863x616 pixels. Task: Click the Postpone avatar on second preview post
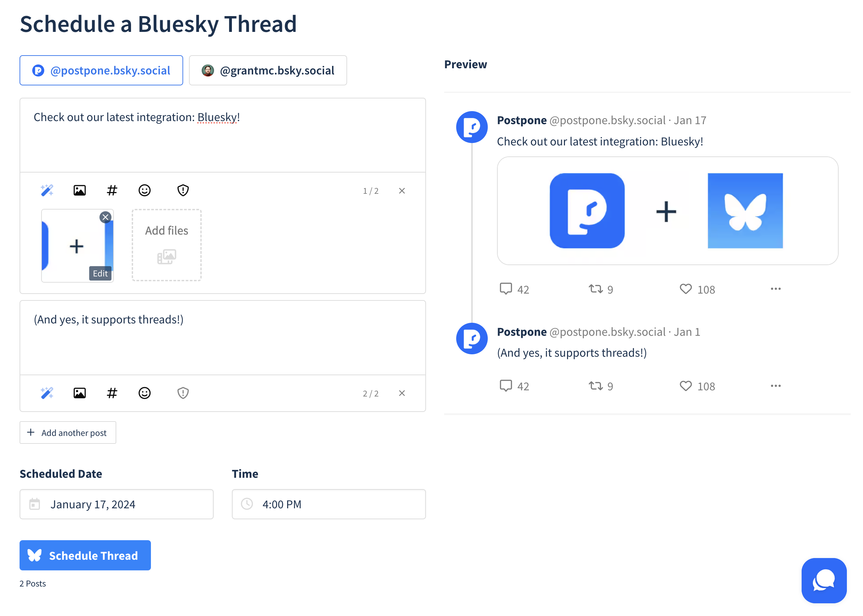point(472,338)
